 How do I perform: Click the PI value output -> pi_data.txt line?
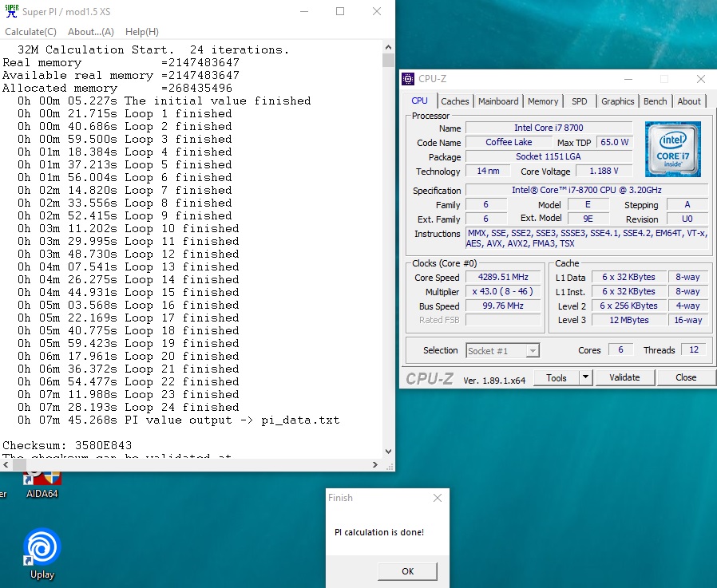(x=178, y=420)
